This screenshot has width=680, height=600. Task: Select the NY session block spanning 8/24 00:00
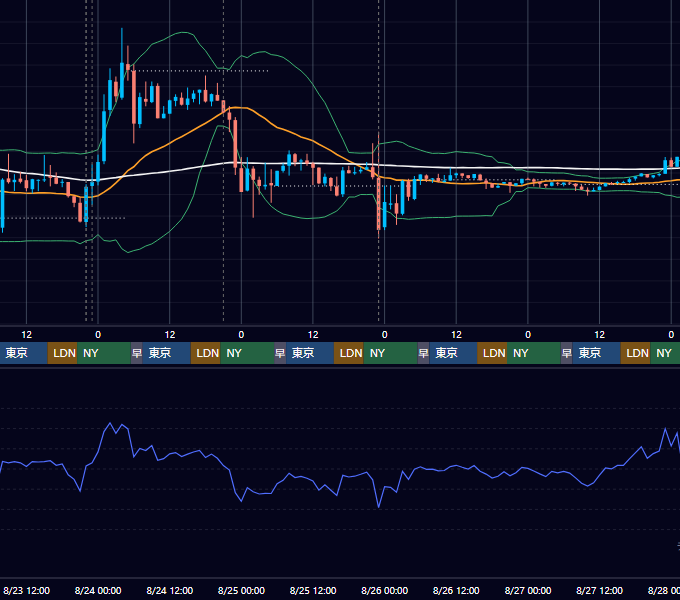click(104, 353)
